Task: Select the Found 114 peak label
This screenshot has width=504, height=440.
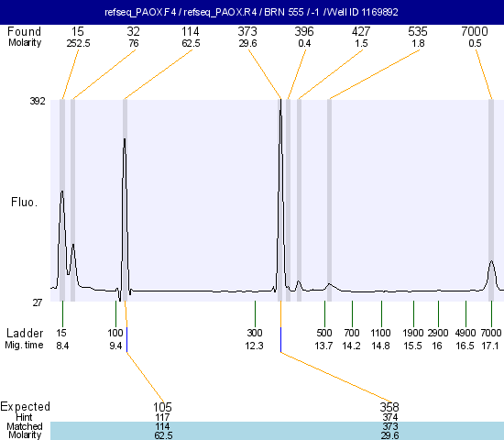Action: (191, 31)
